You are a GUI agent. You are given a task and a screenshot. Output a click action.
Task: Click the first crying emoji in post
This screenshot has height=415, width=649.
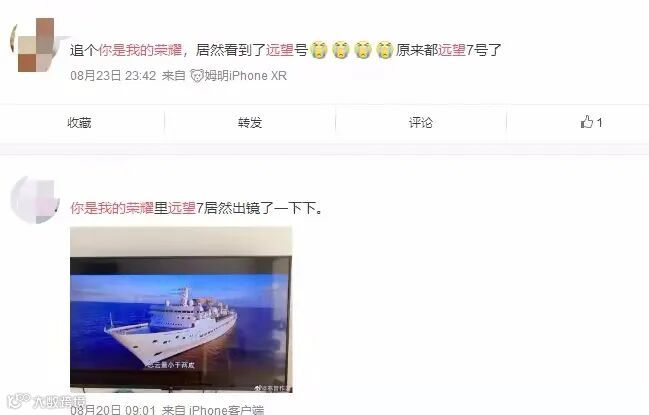pos(319,50)
